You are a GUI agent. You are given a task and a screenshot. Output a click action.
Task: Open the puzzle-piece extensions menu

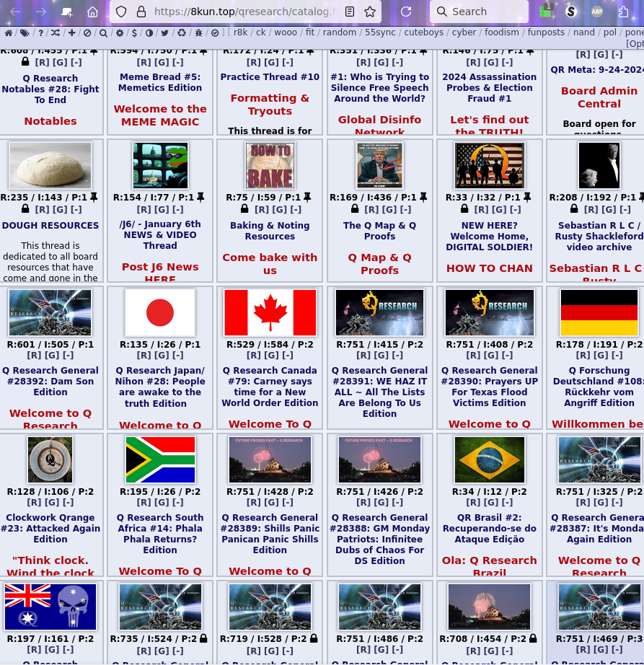coord(623,12)
